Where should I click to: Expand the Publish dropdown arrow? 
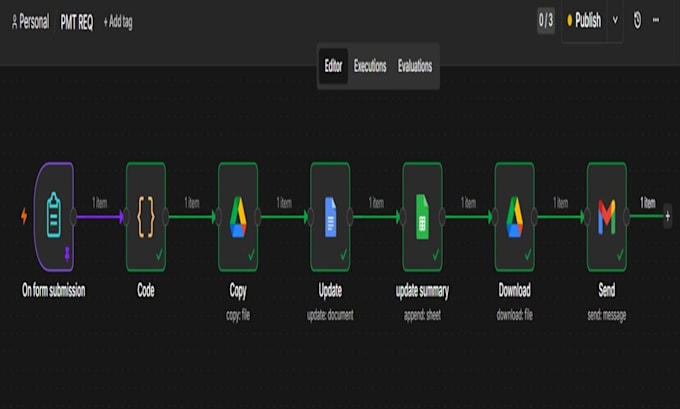tap(615, 20)
